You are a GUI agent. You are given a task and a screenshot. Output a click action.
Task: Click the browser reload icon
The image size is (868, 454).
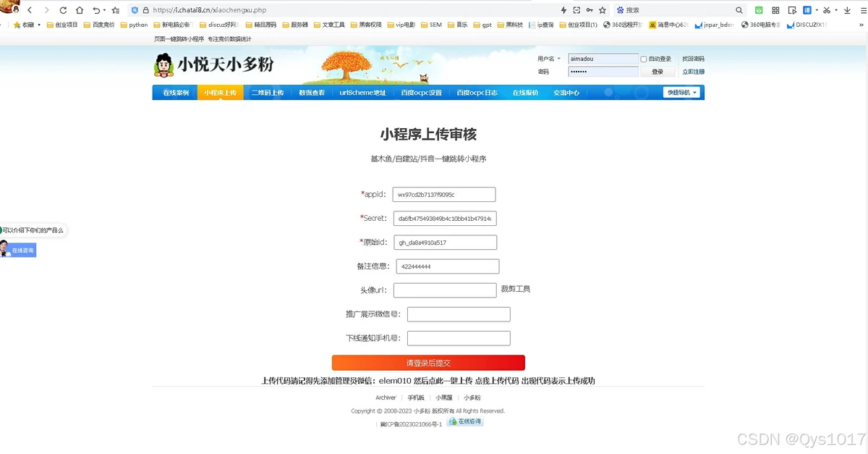63,10
